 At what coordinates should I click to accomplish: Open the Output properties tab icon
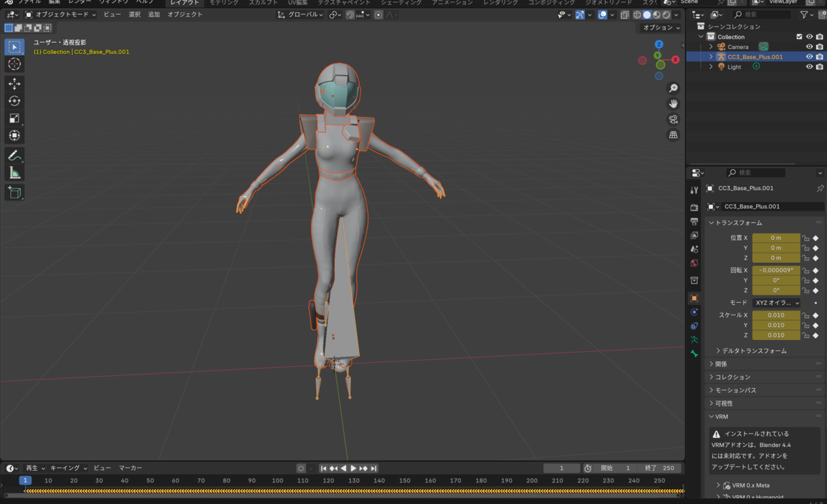point(694,221)
